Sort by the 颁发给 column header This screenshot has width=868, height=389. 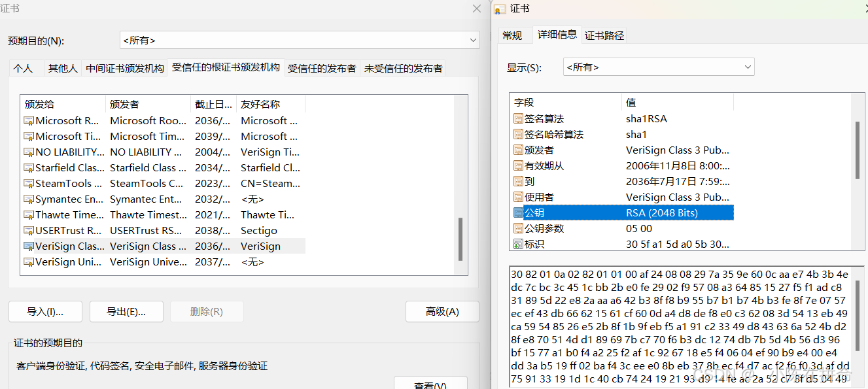(63, 104)
